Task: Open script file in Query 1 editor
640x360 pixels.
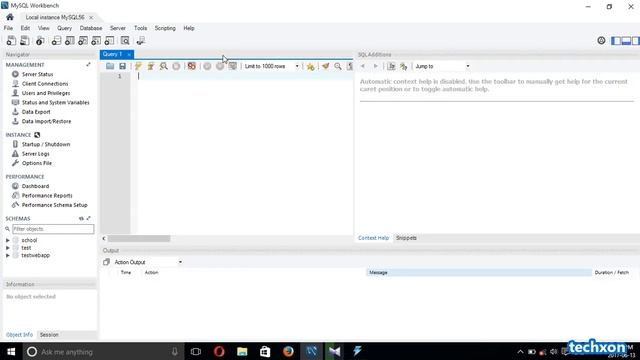Action: 110,66
